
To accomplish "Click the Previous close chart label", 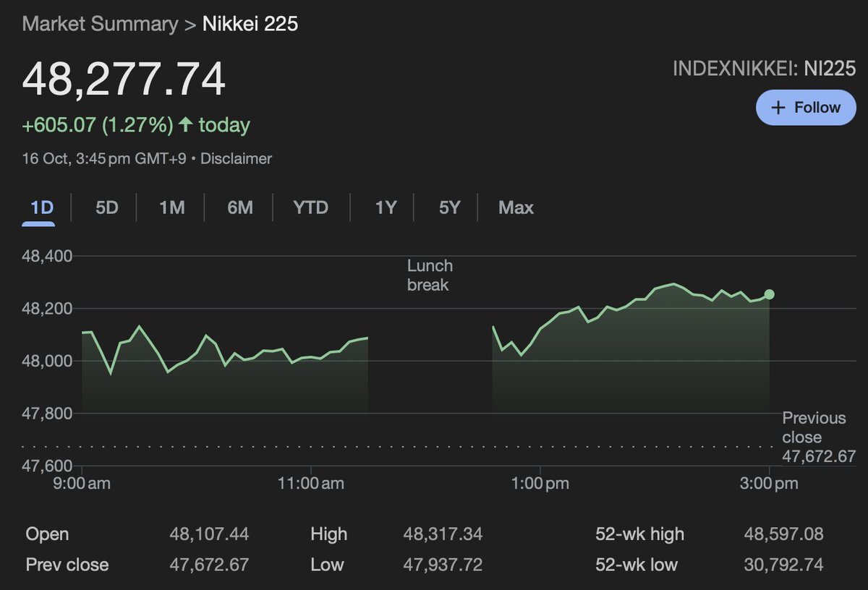I will click(x=814, y=427).
